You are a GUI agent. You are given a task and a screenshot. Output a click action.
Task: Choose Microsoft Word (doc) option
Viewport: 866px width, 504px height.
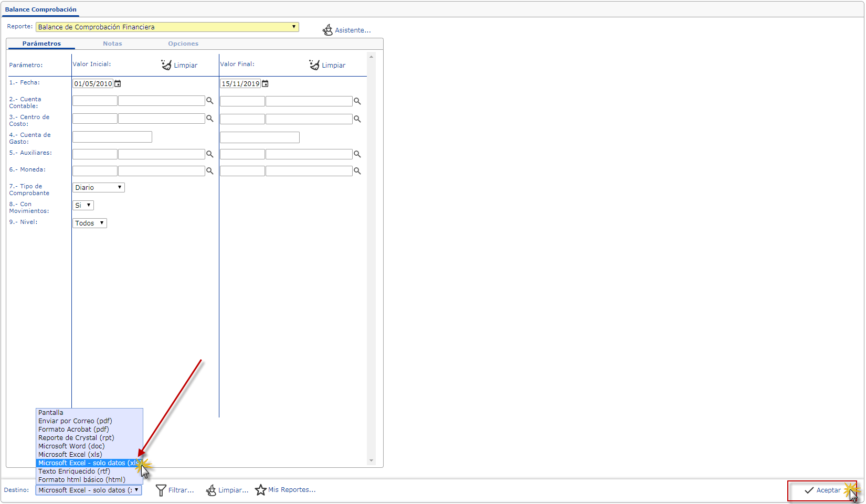89,446
